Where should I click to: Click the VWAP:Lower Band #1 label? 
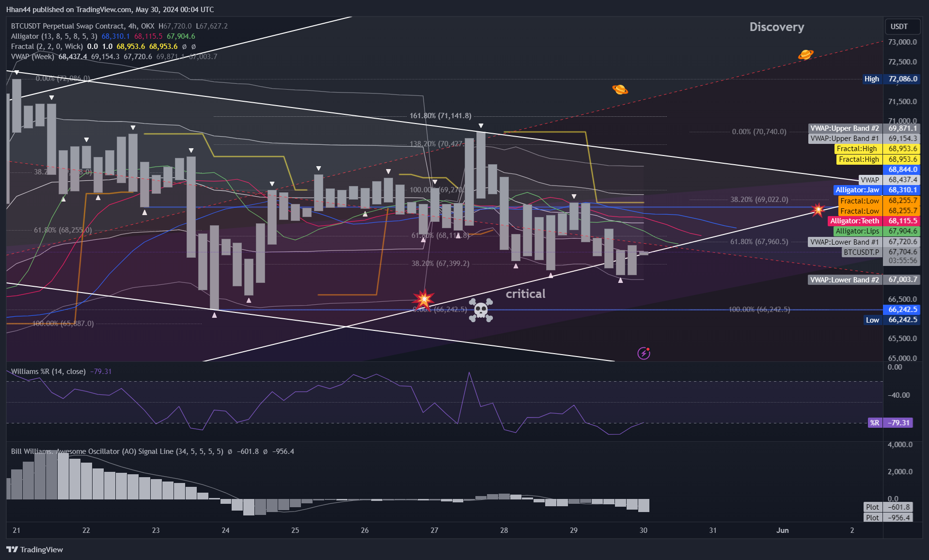[x=864, y=242]
